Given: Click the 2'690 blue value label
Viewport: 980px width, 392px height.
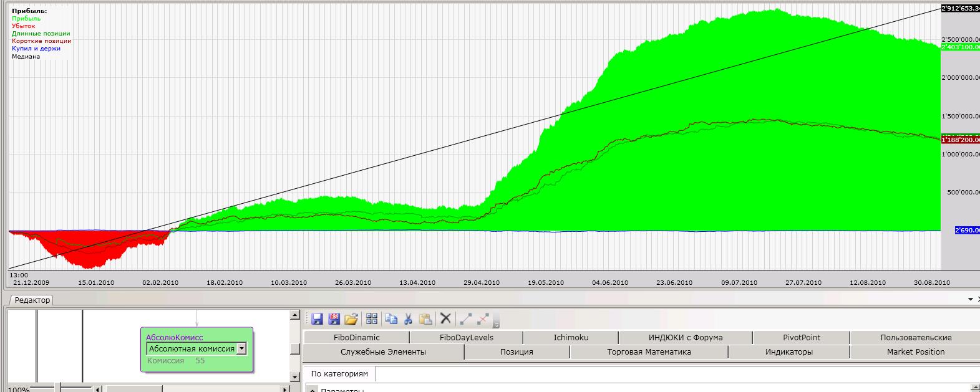Looking at the screenshot, I should [967, 231].
